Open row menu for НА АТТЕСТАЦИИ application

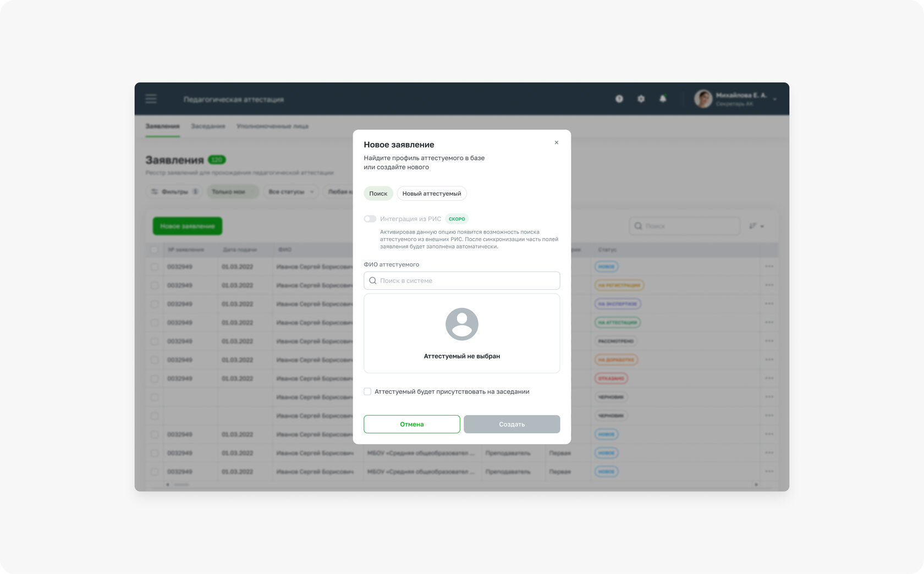[769, 323]
